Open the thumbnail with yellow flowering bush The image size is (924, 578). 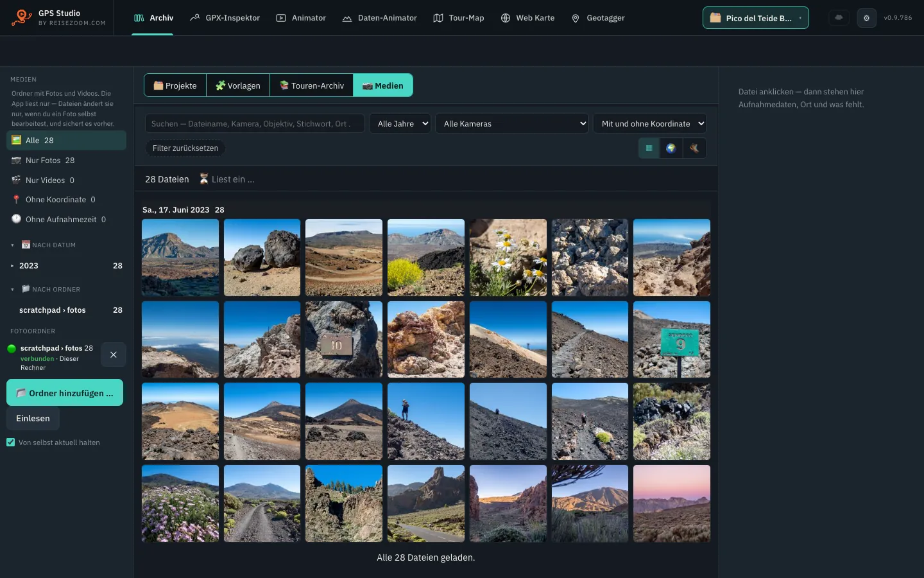click(x=426, y=258)
